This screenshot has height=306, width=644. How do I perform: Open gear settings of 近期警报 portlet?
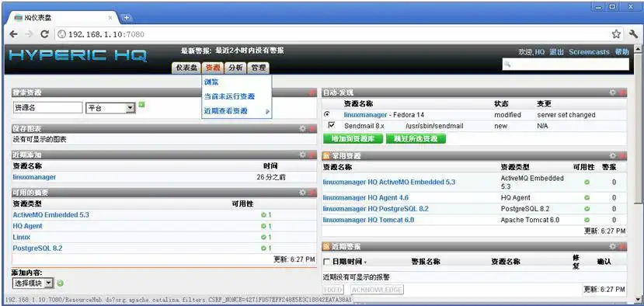pyautogui.click(x=613, y=246)
